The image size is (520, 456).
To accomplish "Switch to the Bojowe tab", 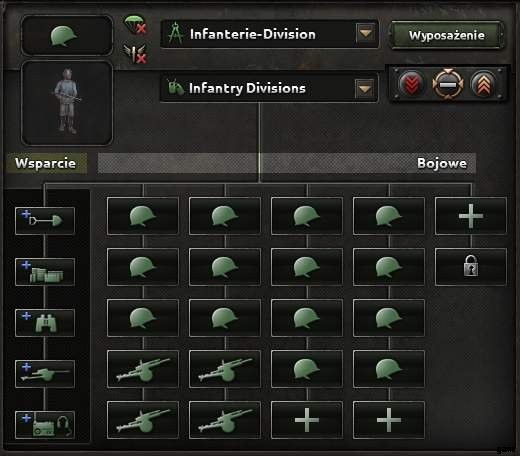I will (x=442, y=163).
